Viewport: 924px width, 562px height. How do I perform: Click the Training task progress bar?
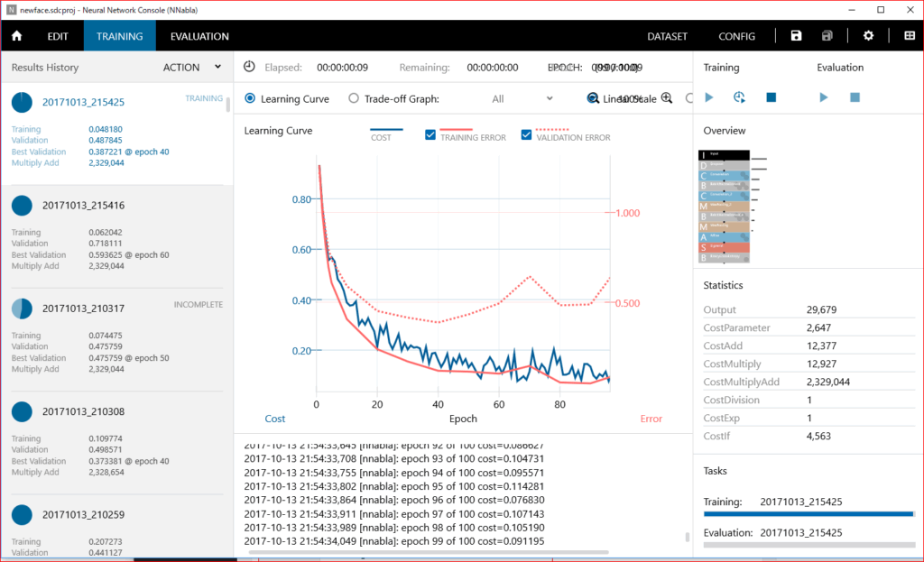(x=808, y=513)
